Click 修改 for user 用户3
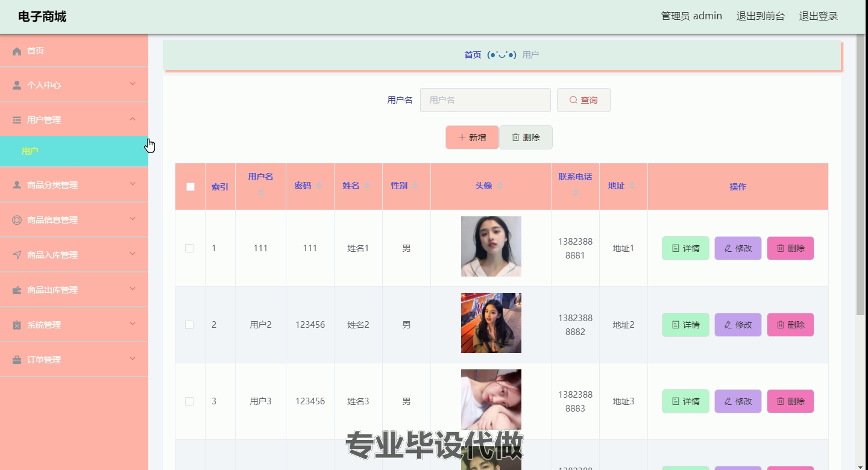Viewport: 868px width, 470px height. (x=738, y=401)
